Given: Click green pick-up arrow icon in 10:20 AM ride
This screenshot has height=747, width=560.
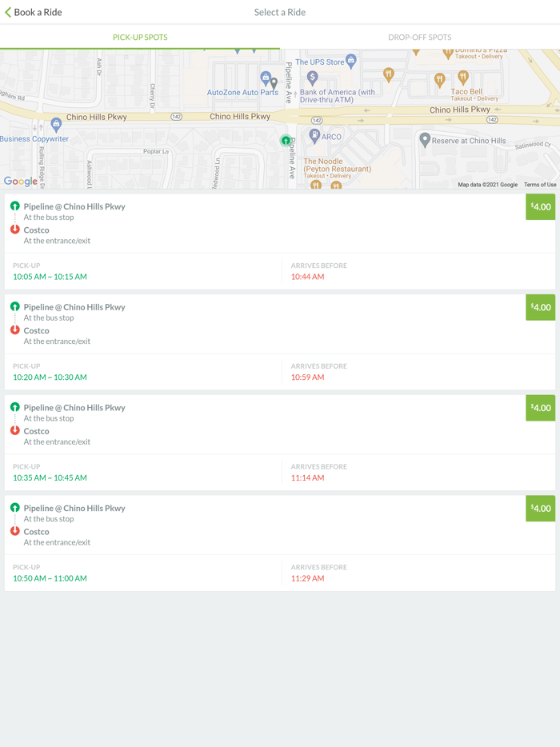Looking at the screenshot, I should tap(15, 306).
